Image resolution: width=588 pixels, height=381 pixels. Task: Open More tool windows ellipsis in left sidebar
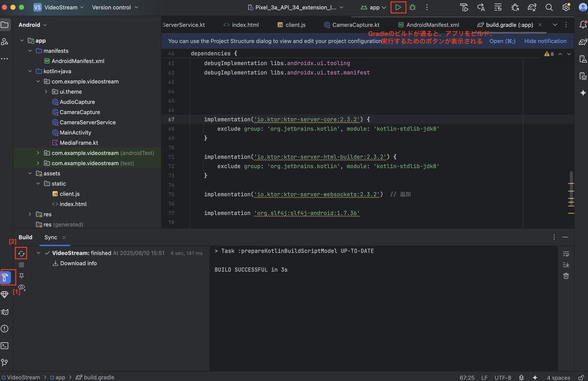coord(5,58)
